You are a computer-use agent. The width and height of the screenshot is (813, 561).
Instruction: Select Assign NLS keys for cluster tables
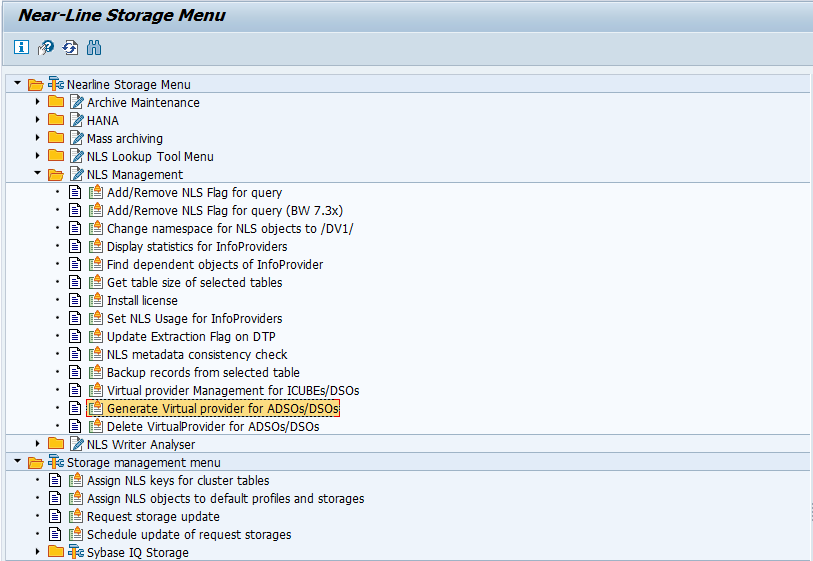(178, 481)
